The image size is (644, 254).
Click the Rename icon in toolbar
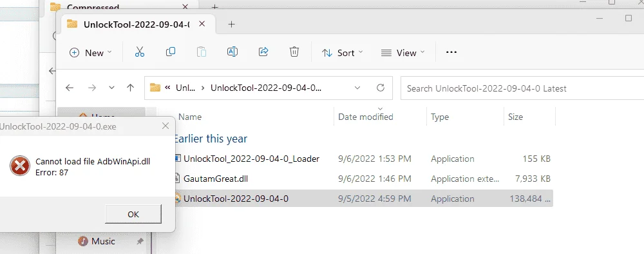232,52
